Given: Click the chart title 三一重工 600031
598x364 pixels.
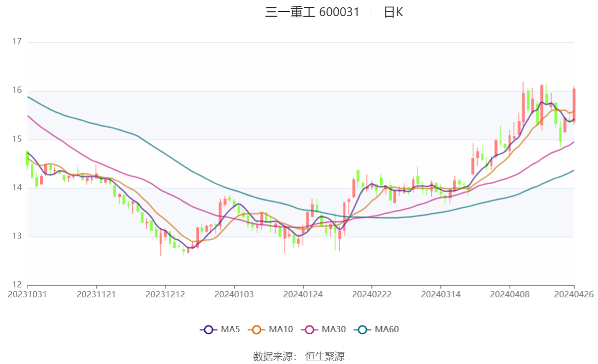Looking at the screenshot, I should [312, 12].
